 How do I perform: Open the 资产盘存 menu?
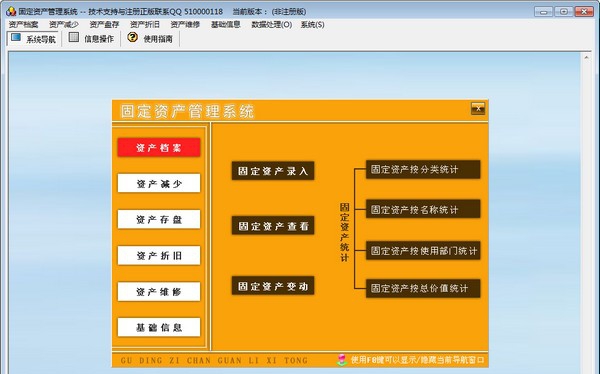click(x=104, y=24)
